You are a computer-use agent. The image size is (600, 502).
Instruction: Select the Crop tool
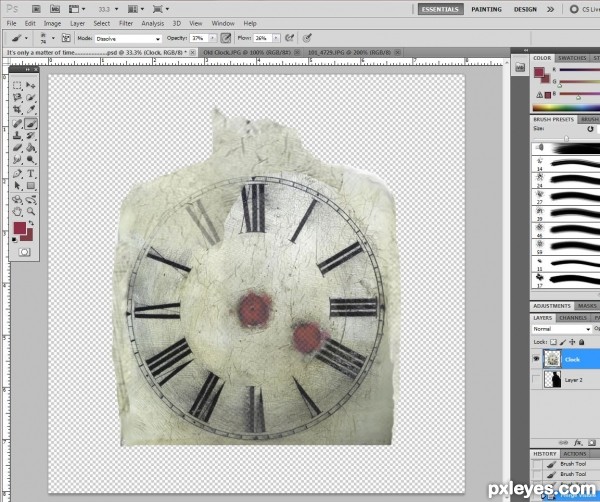pyautogui.click(x=17, y=110)
